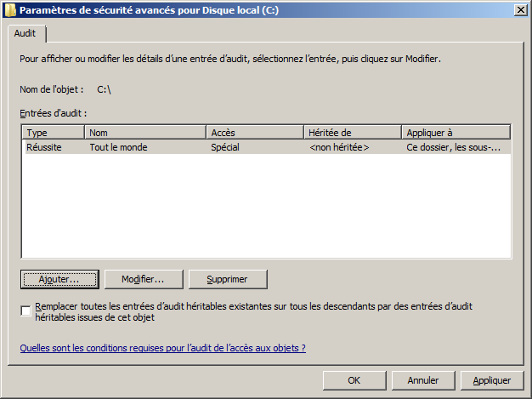This screenshot has height=399, width=532.
Task: Enable the Remplacer toutes les entrées d'audit checkbox
Action: click(25, 311)
